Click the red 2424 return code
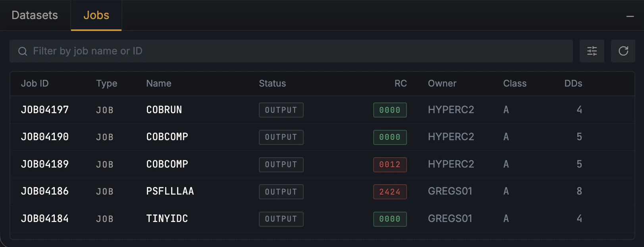Screen dimensions: 644x247 click(390, 192)
